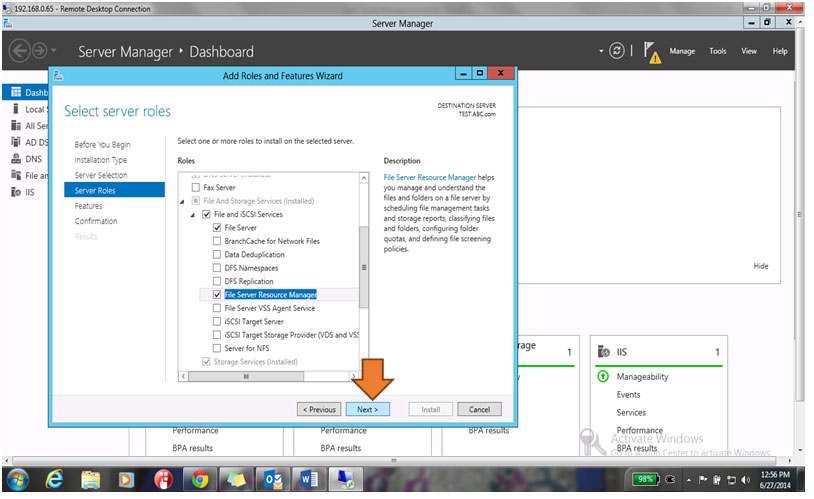814x499 pixels.
Task: Click the roles list vertical scrollbar thumb
Action: [x=363, y=267]
